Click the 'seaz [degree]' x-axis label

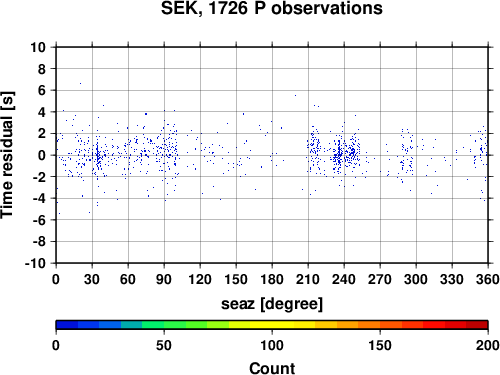[272, 304]
